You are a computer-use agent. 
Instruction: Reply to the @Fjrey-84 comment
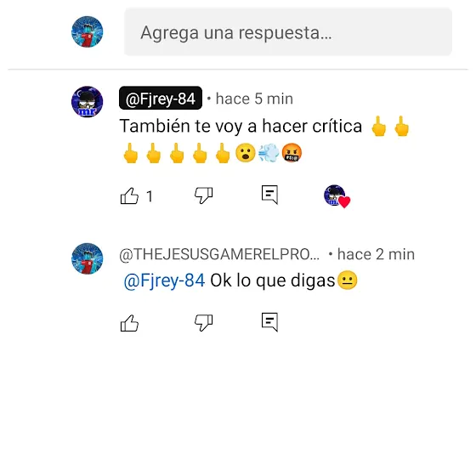270,195
